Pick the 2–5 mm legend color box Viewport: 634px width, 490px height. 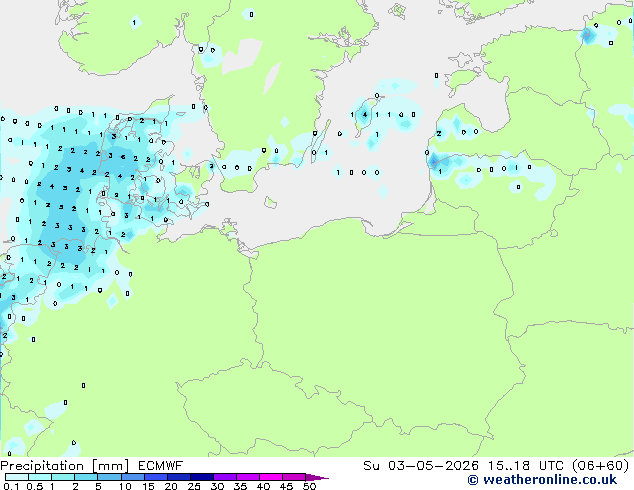point(86,477)
